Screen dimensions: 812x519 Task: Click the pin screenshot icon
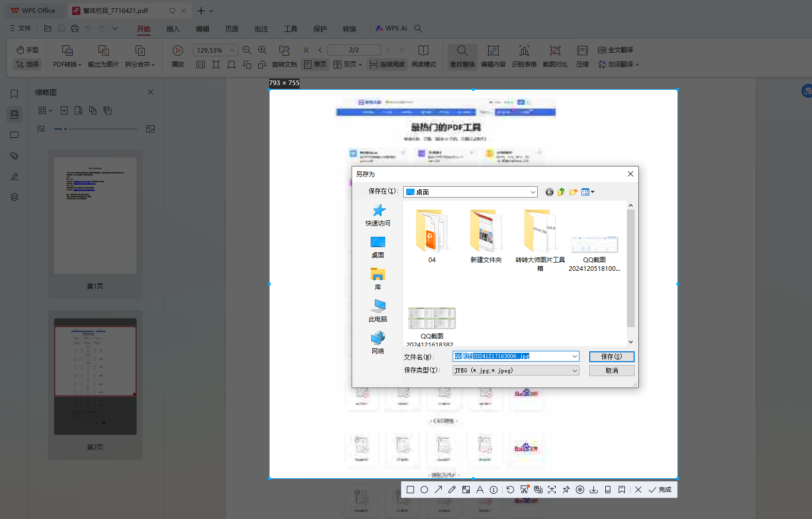(x=566, y=490)
